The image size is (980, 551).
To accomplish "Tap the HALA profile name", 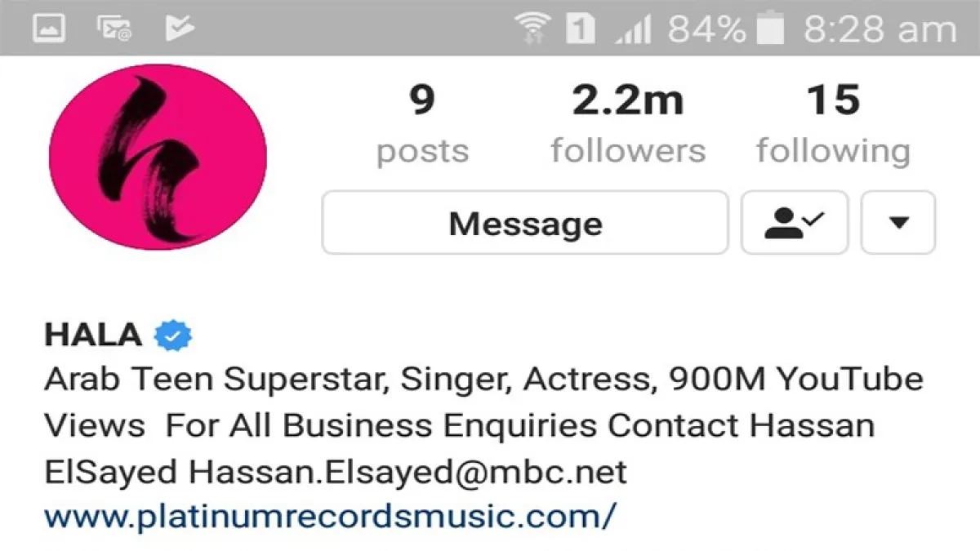I will pyautogui.click(x=93, y=335).
